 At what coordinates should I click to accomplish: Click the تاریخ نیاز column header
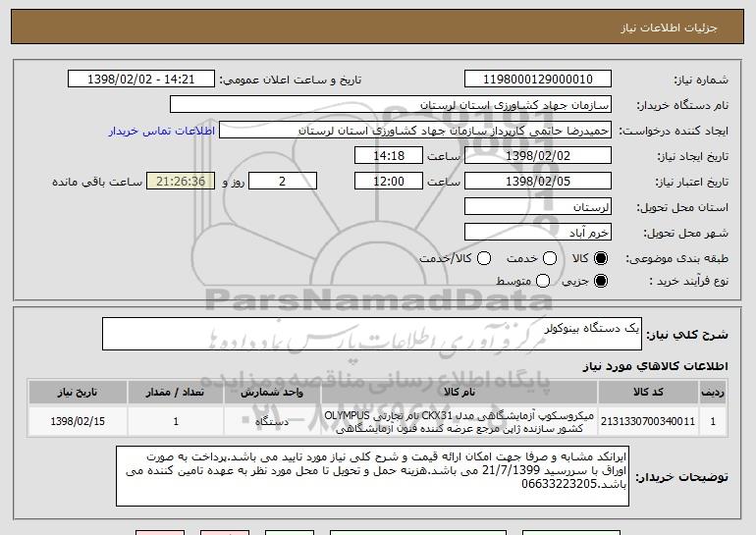pyautogui.click(x=78, y=393)
